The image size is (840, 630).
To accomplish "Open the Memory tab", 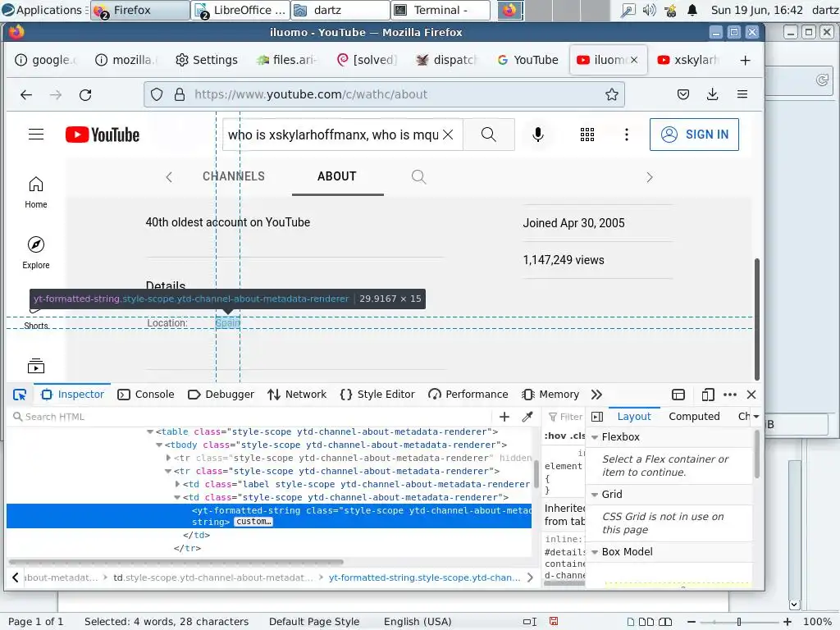I will [550, 395].
